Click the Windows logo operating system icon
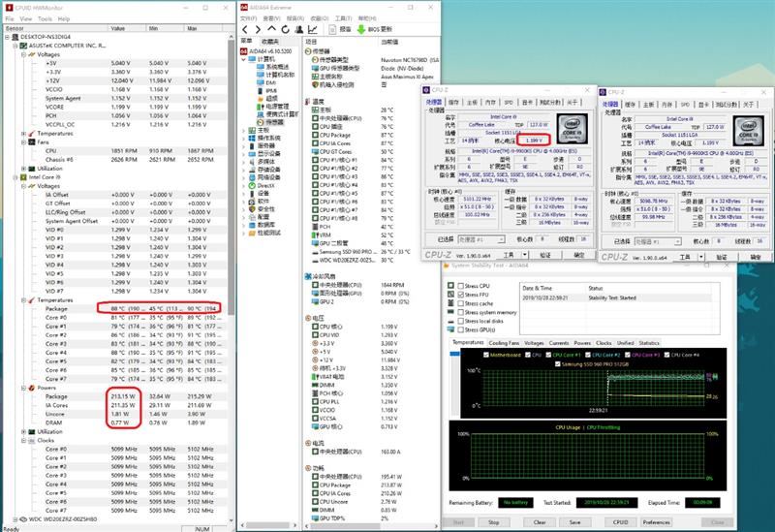This screenshot has height=532, width=775. point(252,138)
